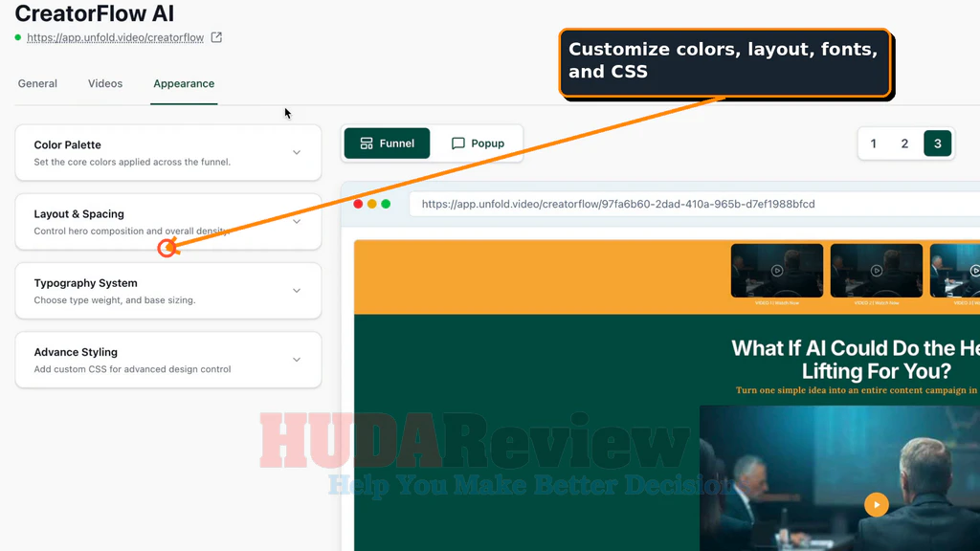
Task: Choose layout variant 1
Action: (x=873, y=143)
